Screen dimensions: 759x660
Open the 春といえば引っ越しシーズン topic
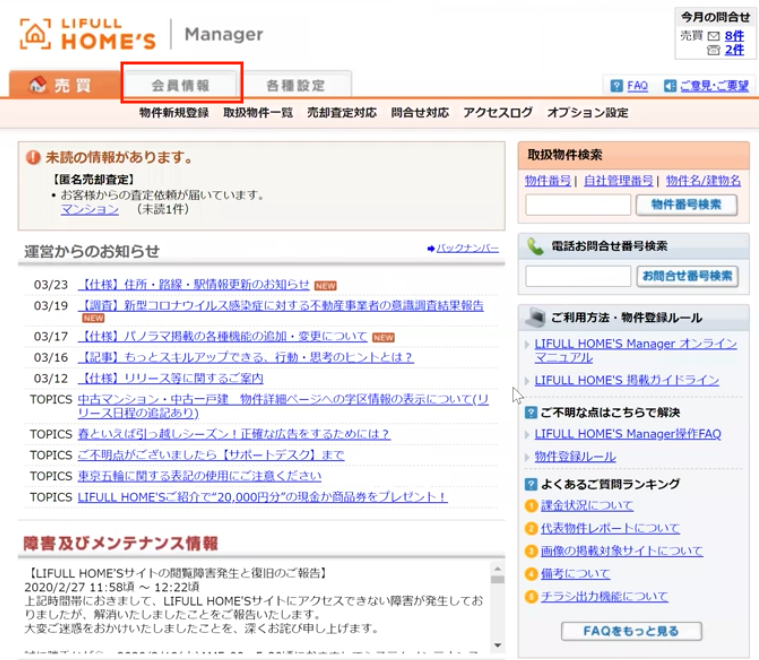coord(234,434)
